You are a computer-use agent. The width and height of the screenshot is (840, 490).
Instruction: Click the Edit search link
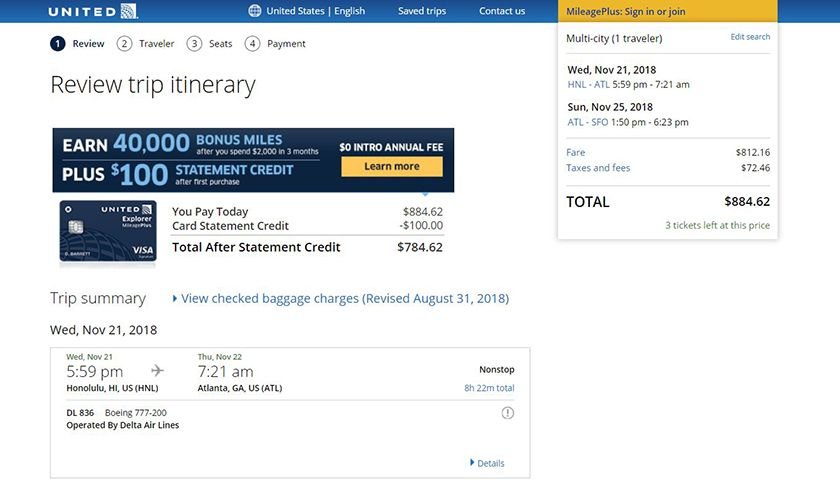(750, 37)
